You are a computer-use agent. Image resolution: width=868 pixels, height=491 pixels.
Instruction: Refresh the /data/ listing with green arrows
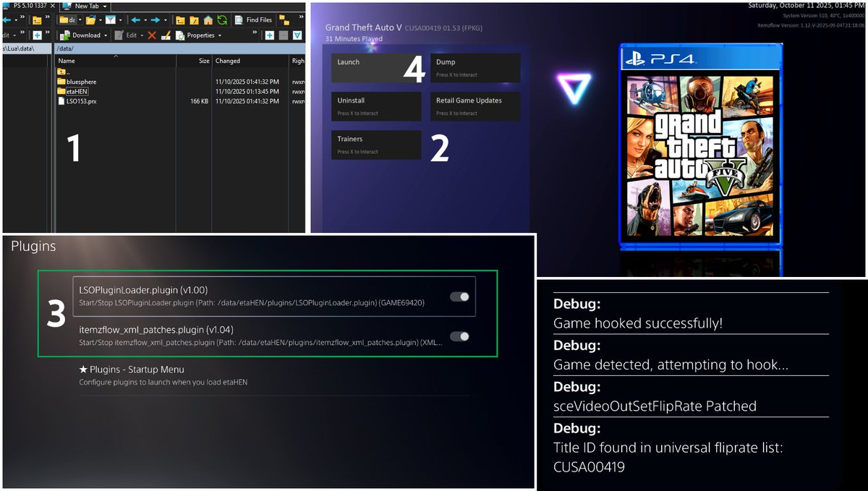[x=222, y=20]
